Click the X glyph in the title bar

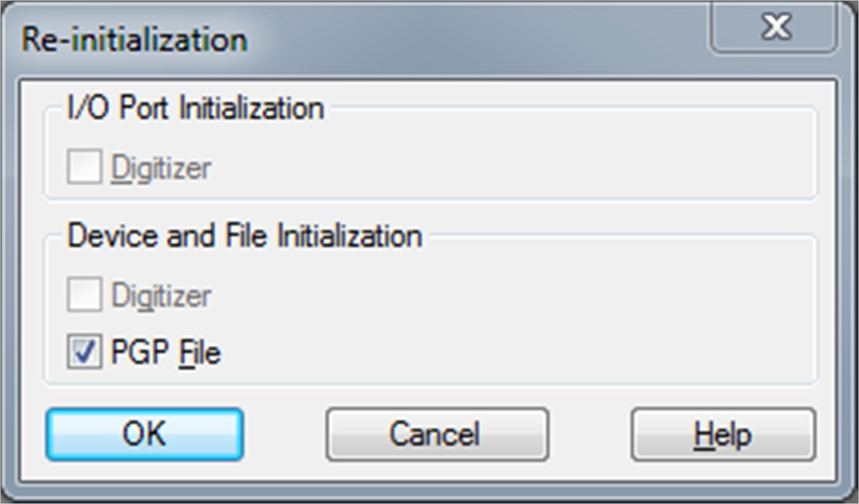coord(776,27)
